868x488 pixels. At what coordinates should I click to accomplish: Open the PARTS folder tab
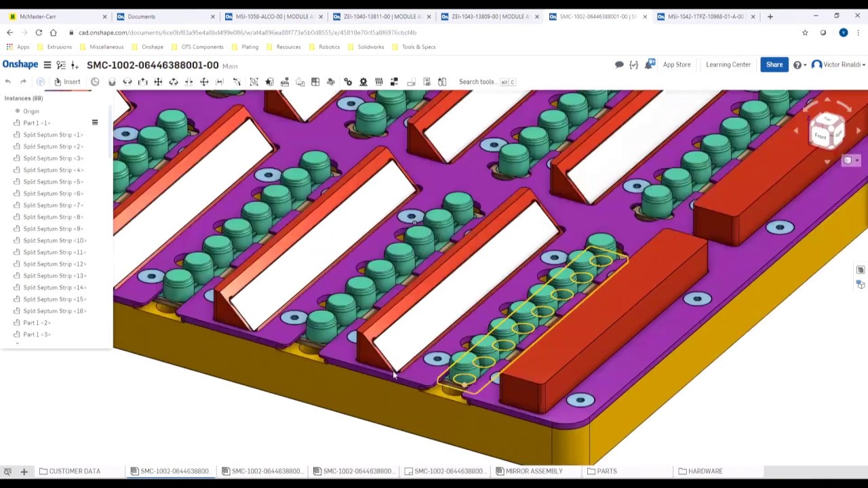click(602, 471)
